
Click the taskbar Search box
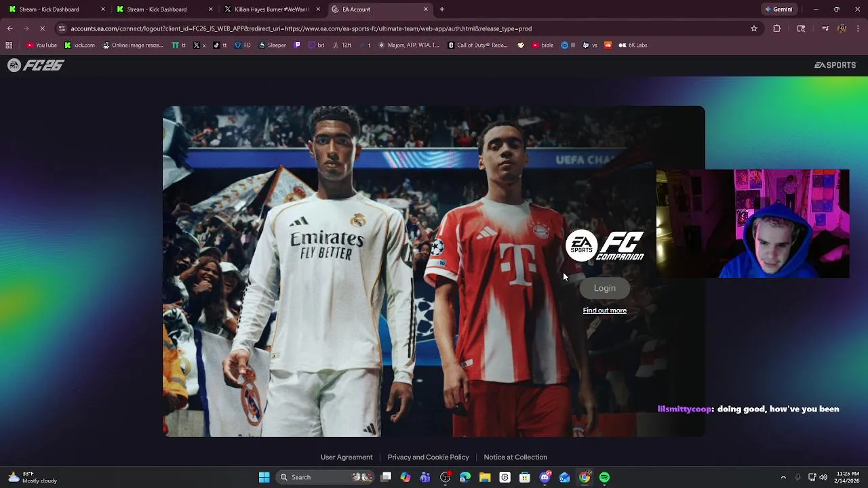pyautogui.click(x=325, y=477)
